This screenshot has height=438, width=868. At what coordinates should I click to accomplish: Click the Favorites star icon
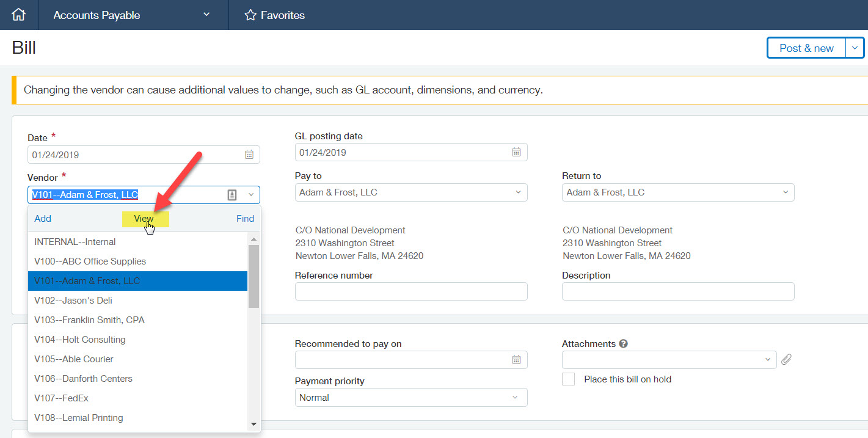(x=250, y=15)
